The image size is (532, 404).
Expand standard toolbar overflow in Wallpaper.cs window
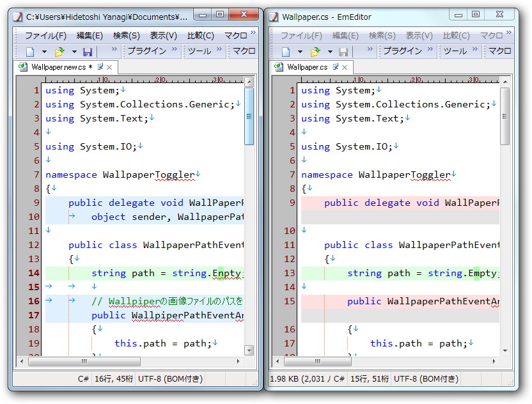pyautogui.click(x=370, y=49)
